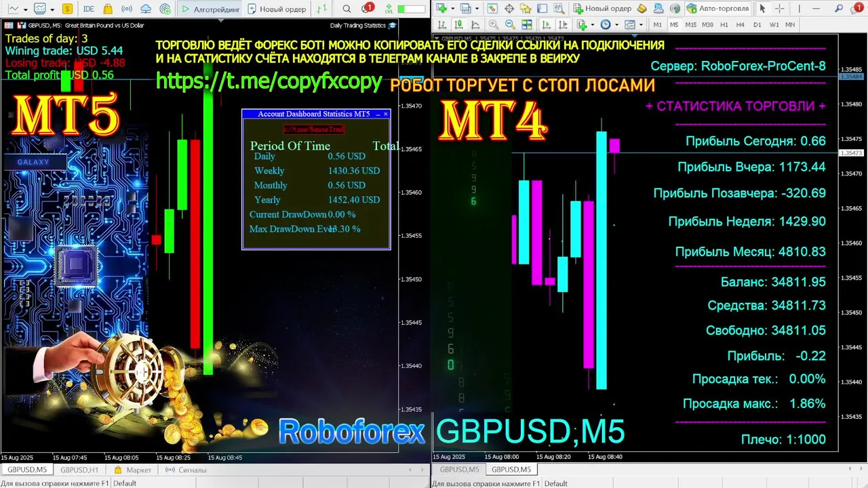Open the Terminal panel icon in MT4
Viewport: 868px width, 488px height.
pos(542,9)
